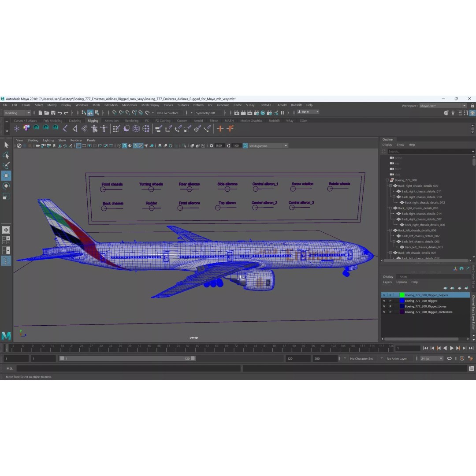The height and width of the screenshot is (476, 476).
Task: Activate the Lasso select tool
Action: click(6, 156)
